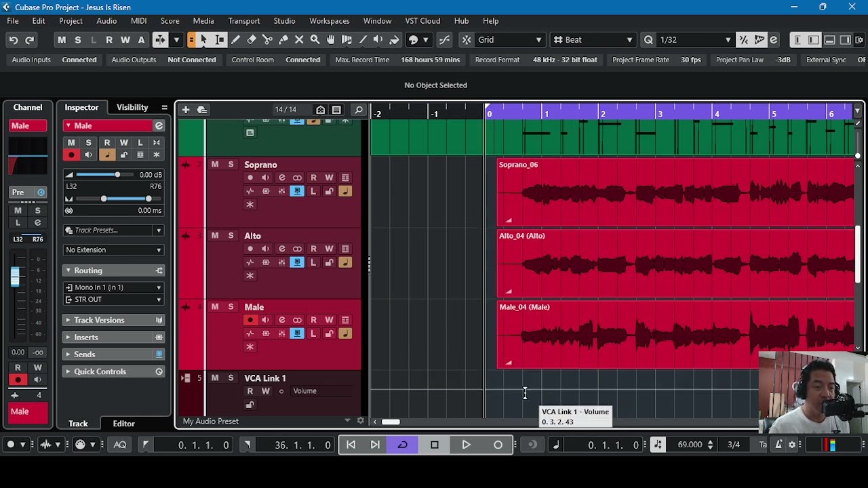
Task: Freeze the Alto track channel
Action: pos(250,276)
